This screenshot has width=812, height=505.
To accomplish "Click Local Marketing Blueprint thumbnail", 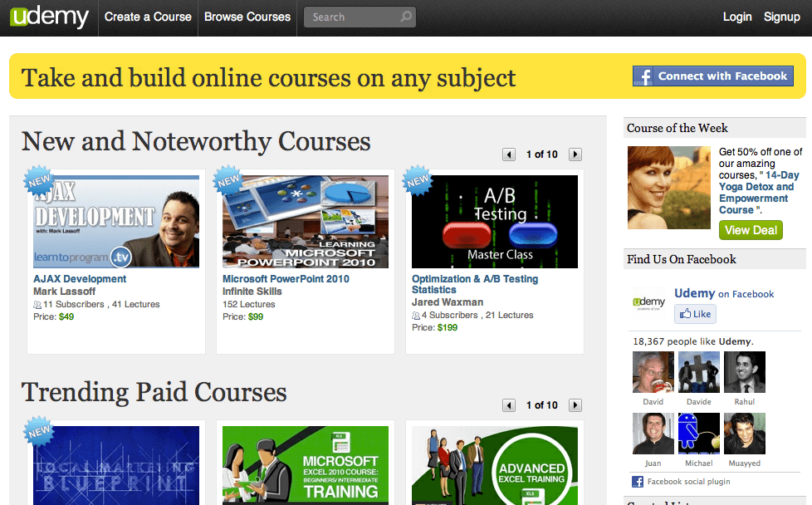I will pyautogui.click(x=116, y=465).
